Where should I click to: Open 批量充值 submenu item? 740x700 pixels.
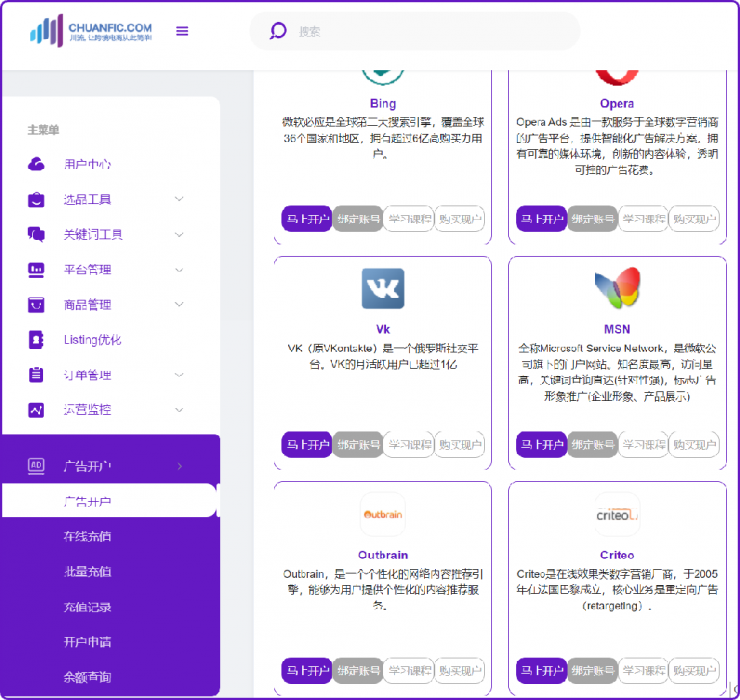click(x=87, y=572)
